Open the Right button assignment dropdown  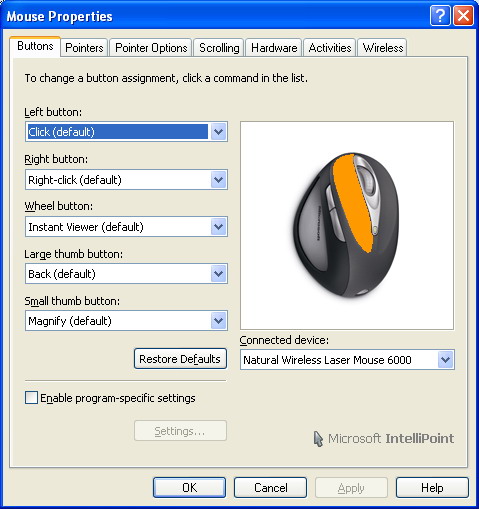click(x=219, y=180)
